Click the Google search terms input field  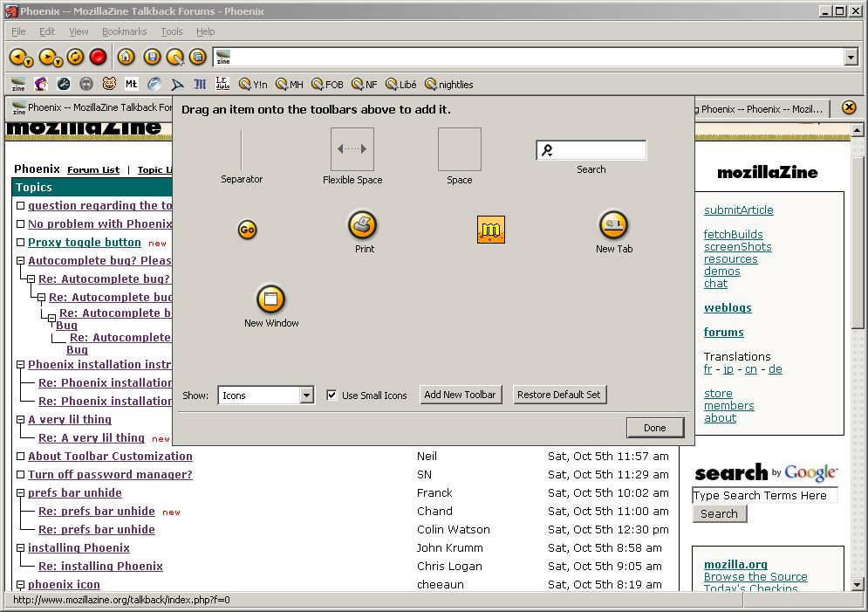tap(764, 495)
